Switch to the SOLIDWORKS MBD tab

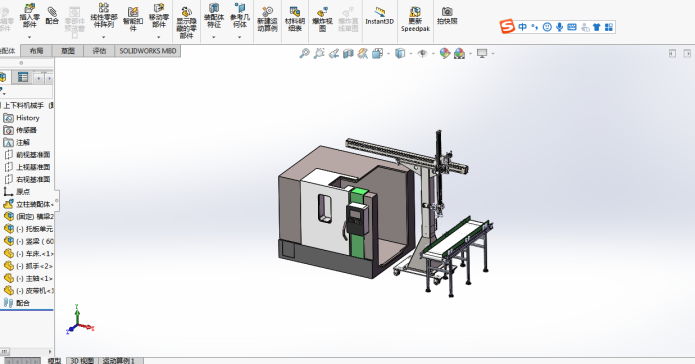pyautogui.click(x=148, y=51)
